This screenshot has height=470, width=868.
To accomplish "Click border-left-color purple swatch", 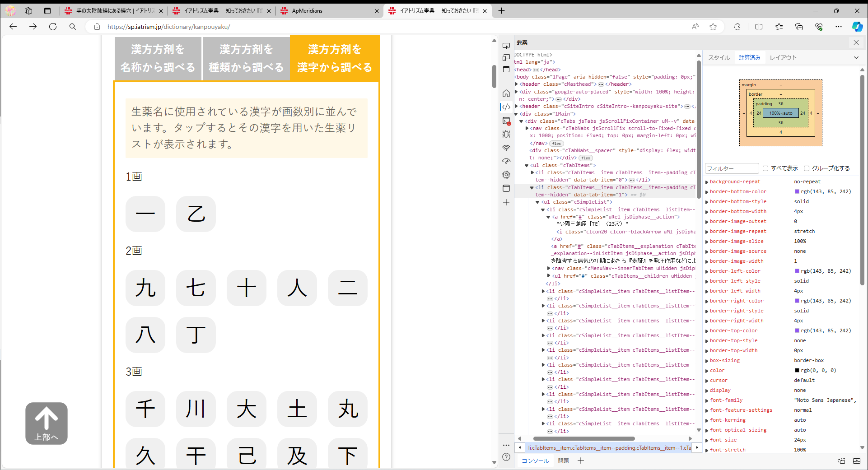I will pos(797,271).
